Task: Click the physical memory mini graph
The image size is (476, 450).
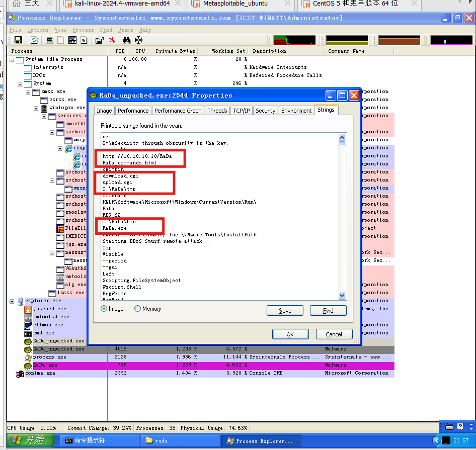Action: [x=399, y=40]
